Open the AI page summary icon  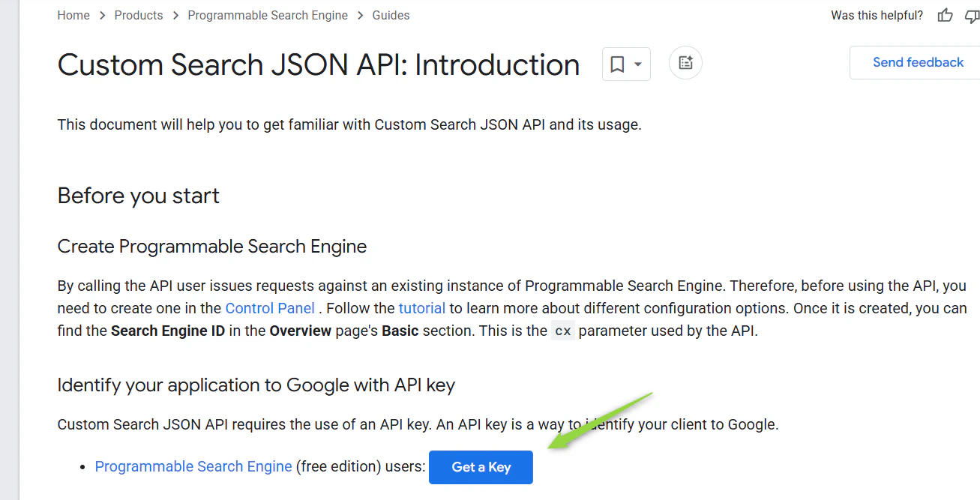tap(685, 63)
